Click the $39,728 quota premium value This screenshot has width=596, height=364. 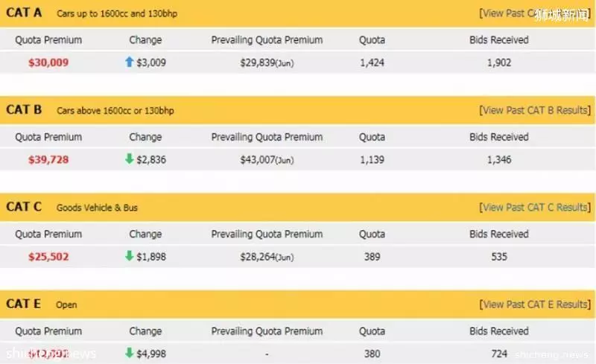(x=48, y=159)
